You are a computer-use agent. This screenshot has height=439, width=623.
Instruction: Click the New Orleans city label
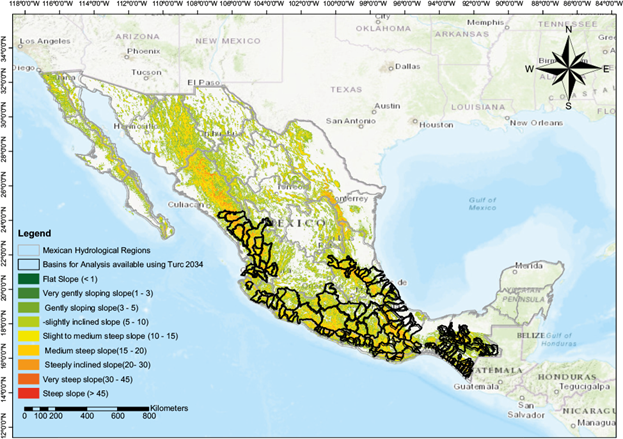(535, 124)
